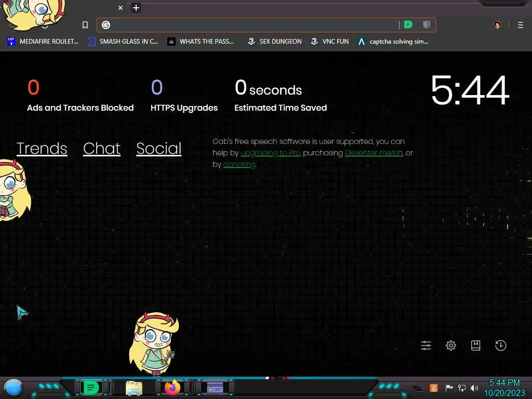Image resolution: width=532 pixels, height=399 pixels.
Task: Open Firefox from the taskbar
Action: (172, 388)
